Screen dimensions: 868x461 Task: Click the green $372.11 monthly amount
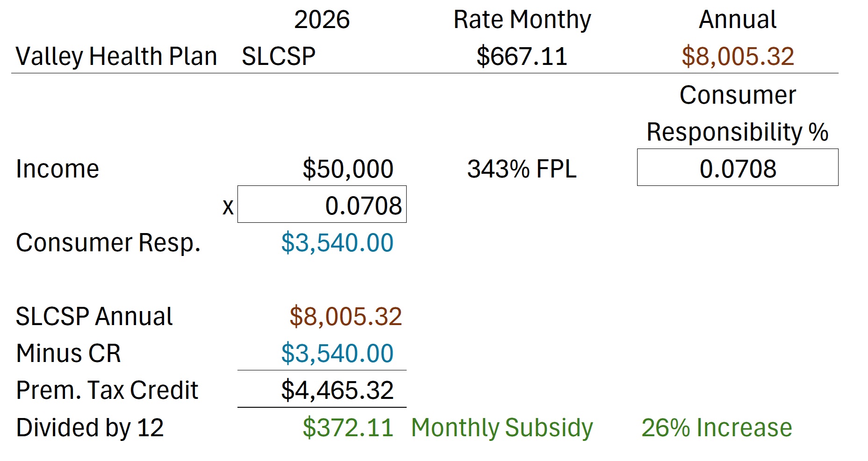[348, 427]
